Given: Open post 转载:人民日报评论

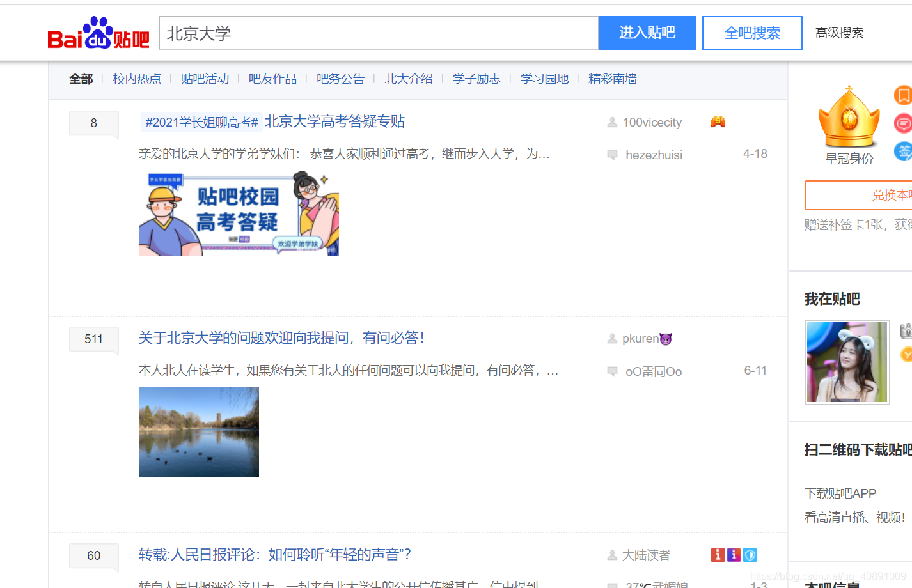Looking at the screenshot, I should tap(275, 555).
